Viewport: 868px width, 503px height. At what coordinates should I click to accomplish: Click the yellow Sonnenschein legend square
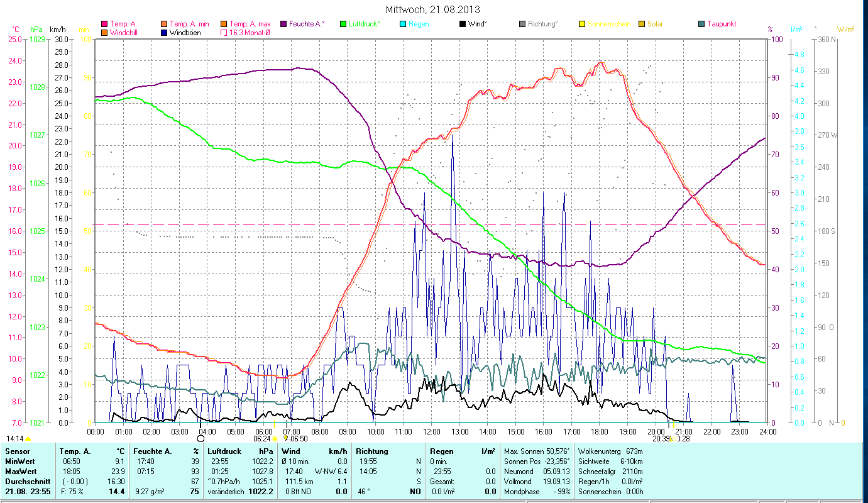pyautogui.click(x=582, y=24)
